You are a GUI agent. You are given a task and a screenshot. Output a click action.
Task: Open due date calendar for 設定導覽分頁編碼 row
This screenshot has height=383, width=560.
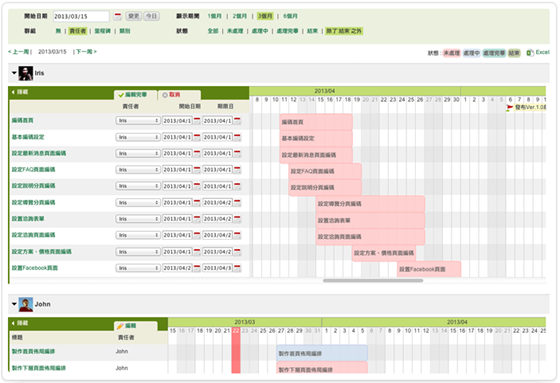(x=237, y=203)
